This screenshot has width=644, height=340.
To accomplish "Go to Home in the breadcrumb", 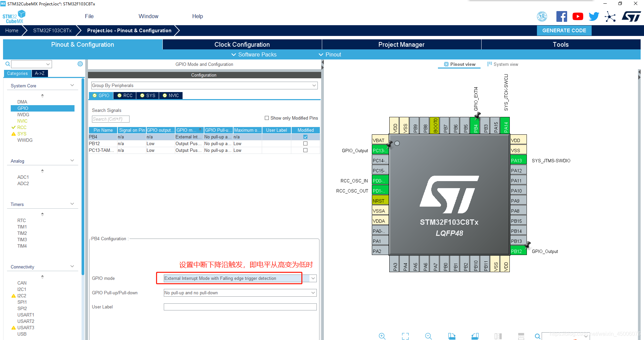I will pos(12,30).
